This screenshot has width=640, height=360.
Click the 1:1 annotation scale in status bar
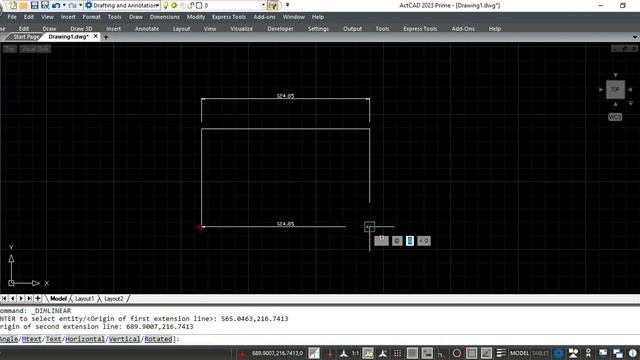coord(356,353)
